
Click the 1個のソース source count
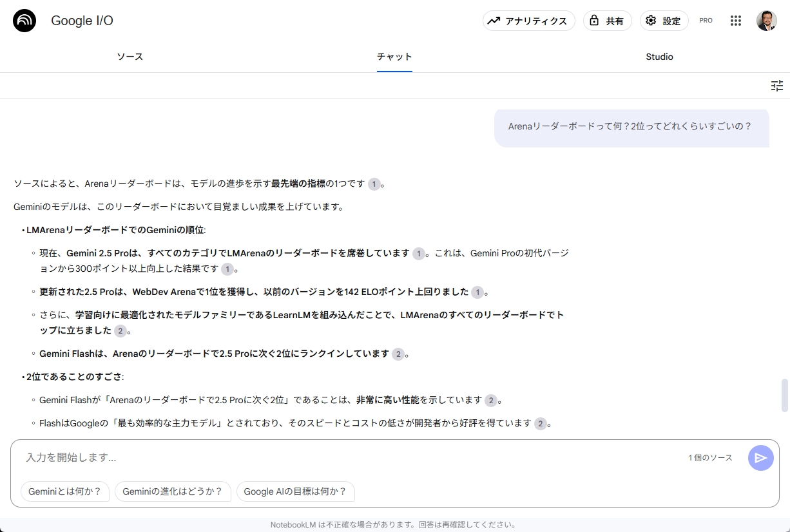point(710,458)
